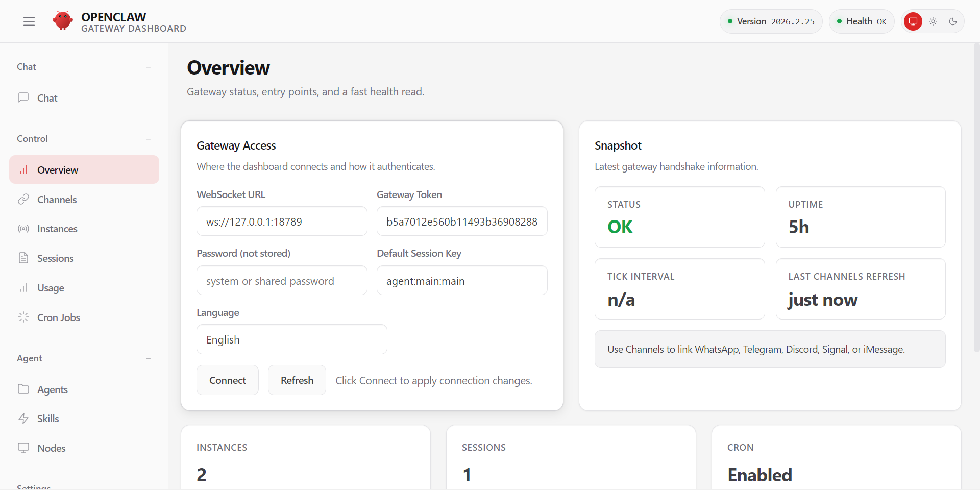Click the Use Channels hint note
Image resolution: width=980 pixels, height=490 pixels.
pos(770,349)
